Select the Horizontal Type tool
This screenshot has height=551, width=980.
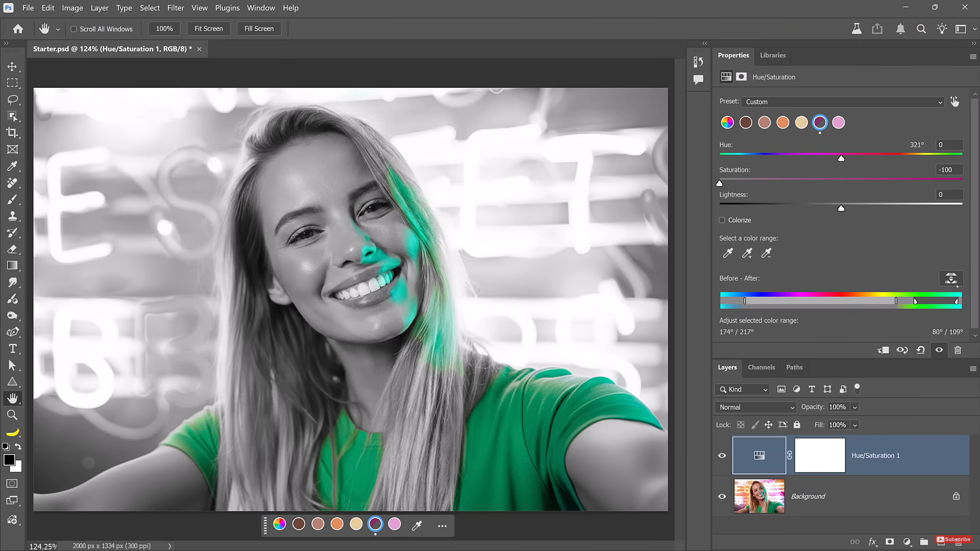tap(13, 349)
